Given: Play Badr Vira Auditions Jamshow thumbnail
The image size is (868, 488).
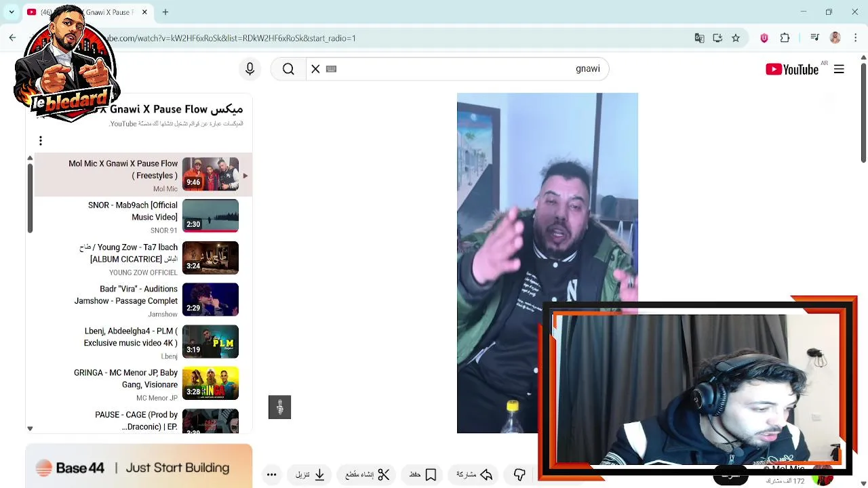Looking at the screenshot, I should pyautogui.click(x=210, y=299).
